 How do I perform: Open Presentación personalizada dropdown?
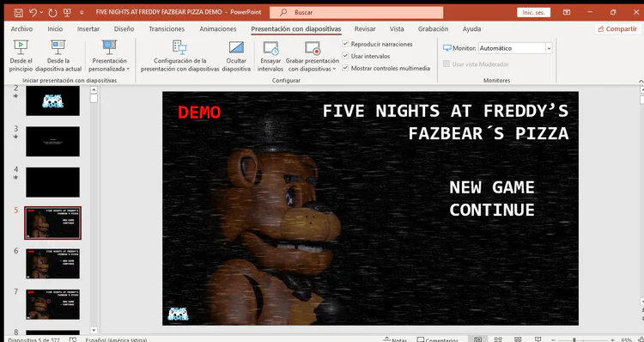click(109, 56)
